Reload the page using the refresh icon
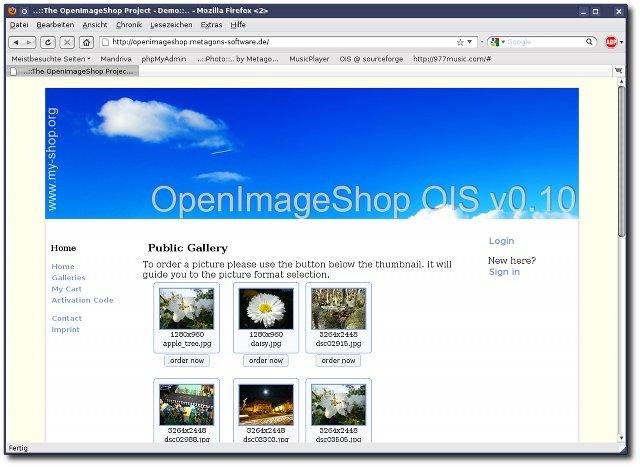The width and height of the screenshot is (640, 467). 48,42
